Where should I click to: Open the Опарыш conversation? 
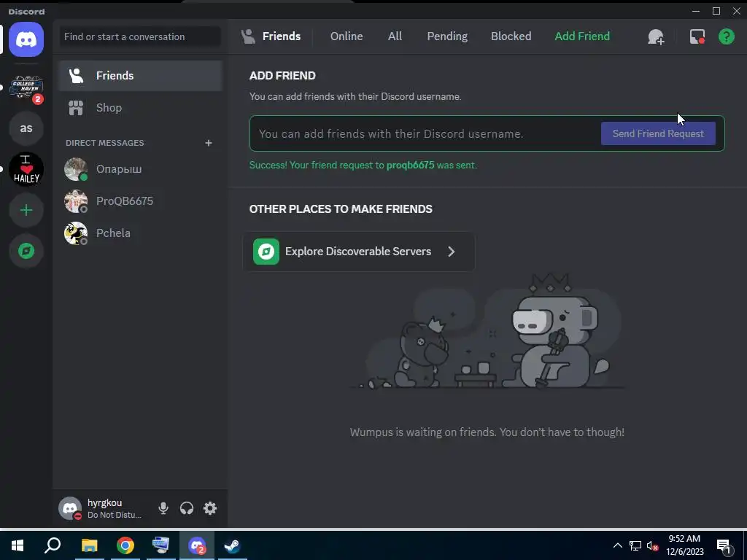tap(140, 169)
